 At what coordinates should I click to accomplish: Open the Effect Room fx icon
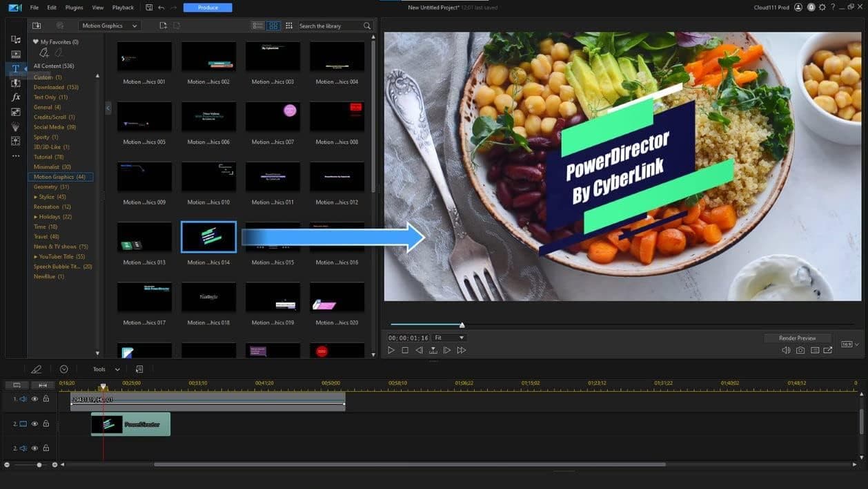pyautogui.click(x=15, y=97)
